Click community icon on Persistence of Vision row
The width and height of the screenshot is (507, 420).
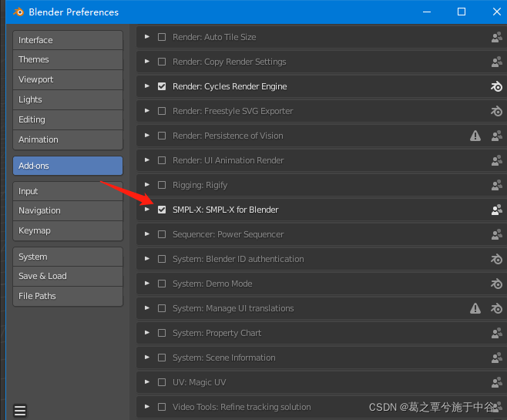pyautogui.click(x=497, y=136)
